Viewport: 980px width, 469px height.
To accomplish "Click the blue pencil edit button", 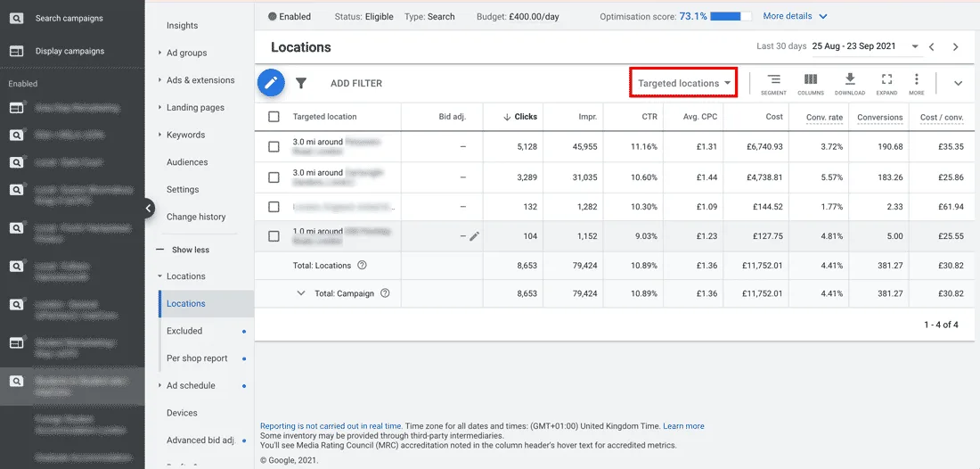I will (x=271, y=83).
